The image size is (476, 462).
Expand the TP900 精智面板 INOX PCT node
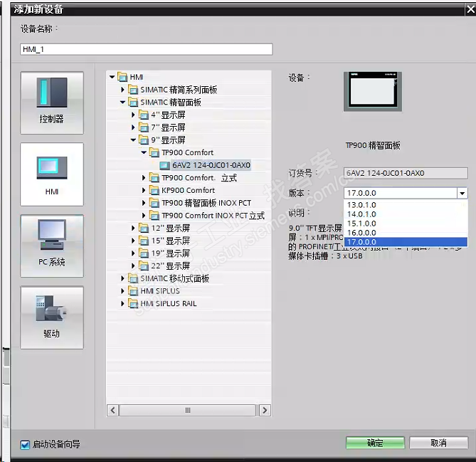click(x=144, y=203)
